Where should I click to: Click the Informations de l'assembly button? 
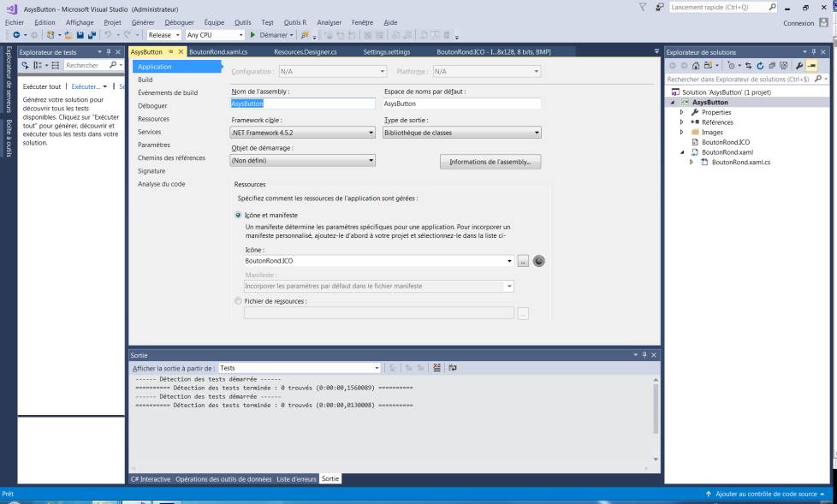point(490,162)
